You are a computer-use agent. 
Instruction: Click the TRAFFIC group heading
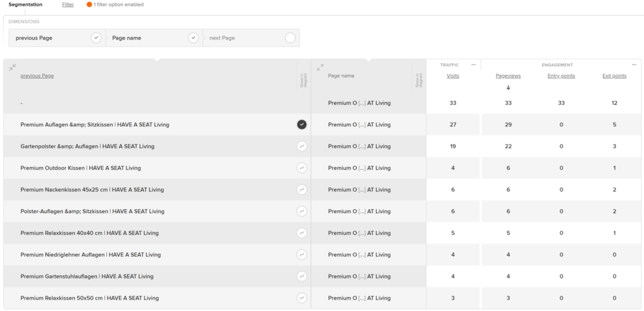pos(449,65)
